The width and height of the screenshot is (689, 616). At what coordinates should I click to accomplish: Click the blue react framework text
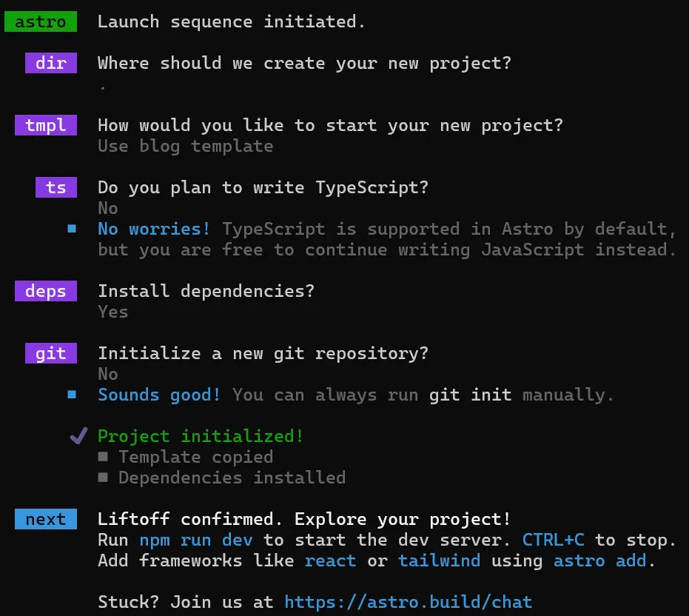point(330,560)
